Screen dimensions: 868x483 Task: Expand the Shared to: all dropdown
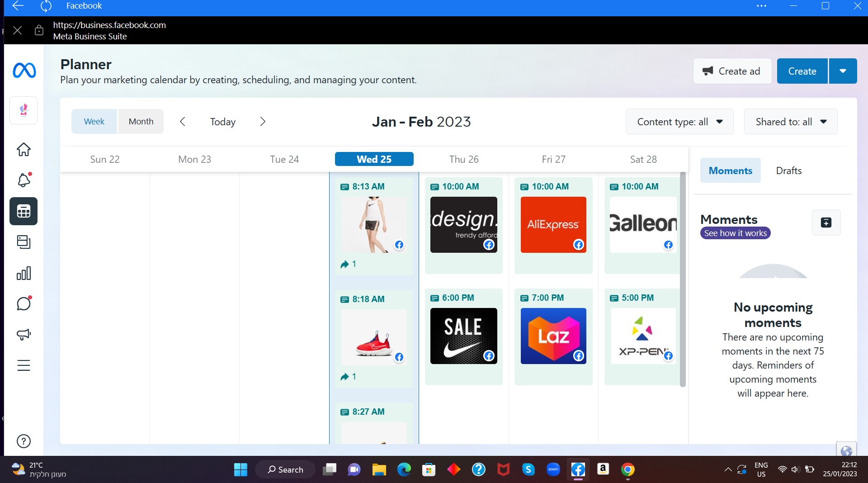791,122
